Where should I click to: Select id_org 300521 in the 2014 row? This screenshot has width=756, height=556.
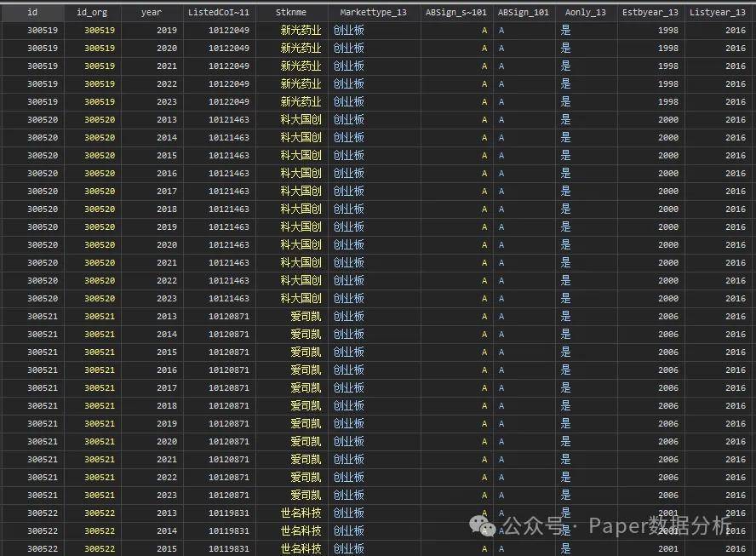click(100, 334)
